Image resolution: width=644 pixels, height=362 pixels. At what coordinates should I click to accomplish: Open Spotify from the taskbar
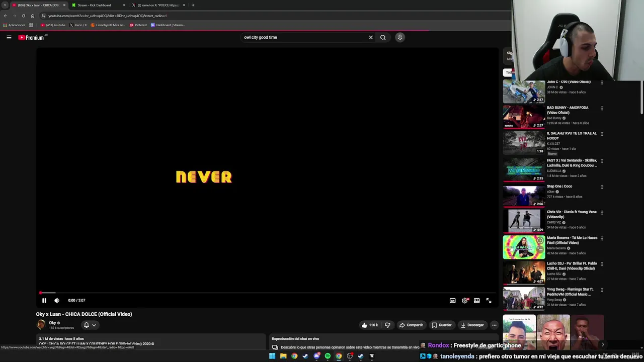click(328, 356)
